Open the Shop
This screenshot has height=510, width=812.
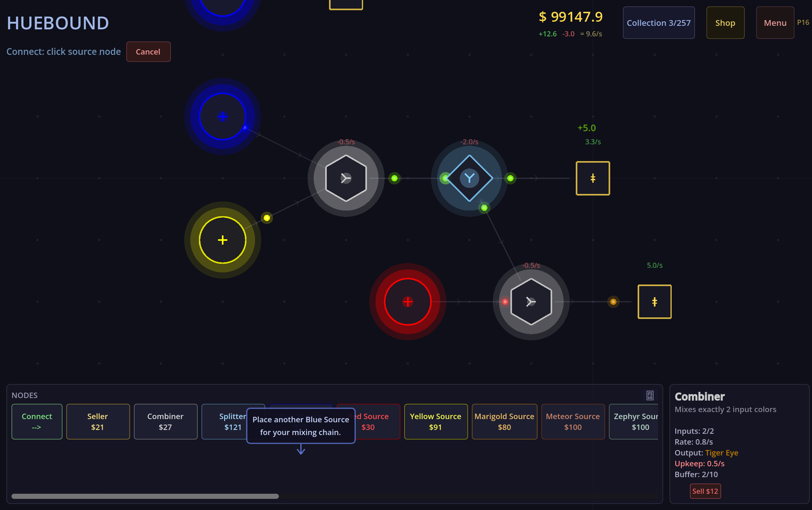[x=725, y=23]
